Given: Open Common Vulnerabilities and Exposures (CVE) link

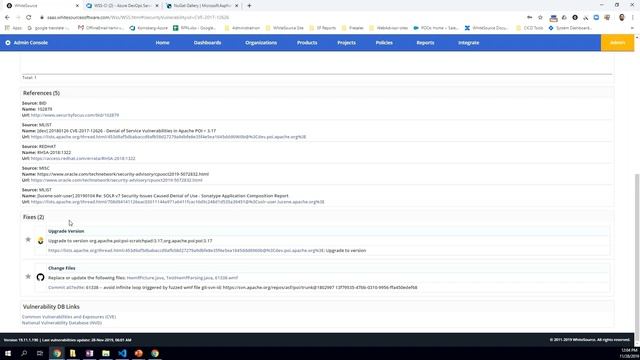Looking at the screenshot, I should pyautogui.click(x=69, y=317).
